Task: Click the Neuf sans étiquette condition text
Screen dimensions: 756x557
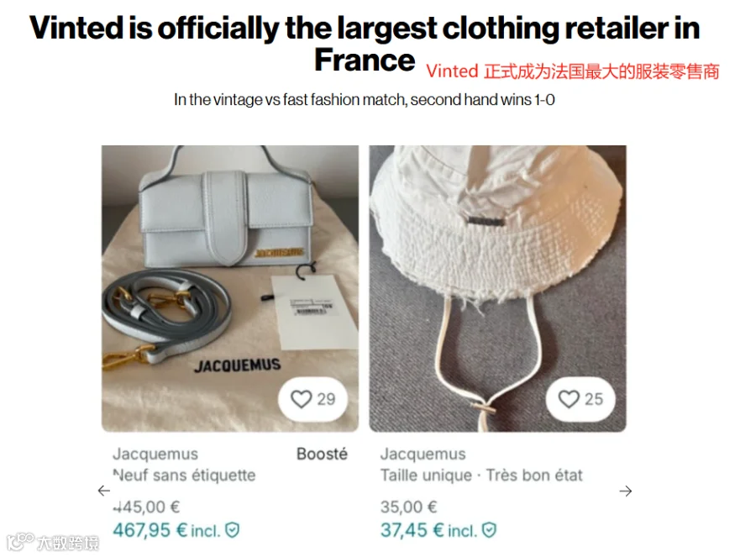Action: click(x=184, y=476)
